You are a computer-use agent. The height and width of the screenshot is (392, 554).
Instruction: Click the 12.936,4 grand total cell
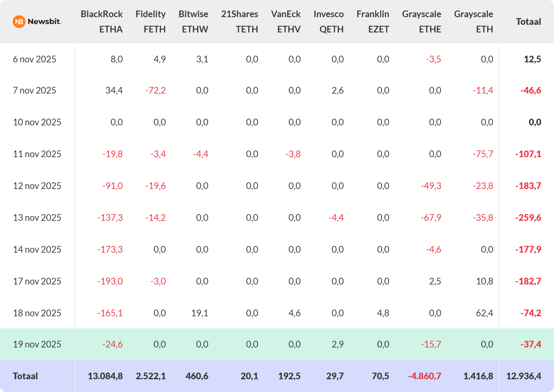523,376
